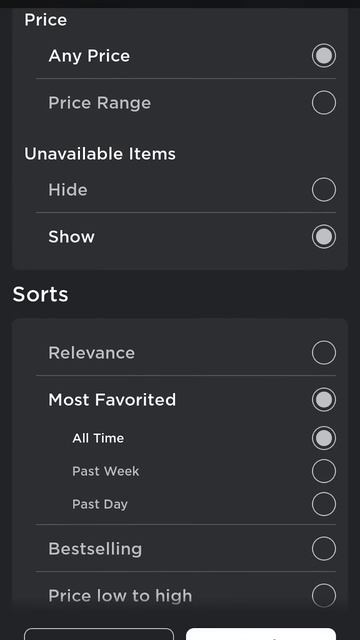Enable the Hide unavailable items radio

pyautogui.click(x=324, y=190)
